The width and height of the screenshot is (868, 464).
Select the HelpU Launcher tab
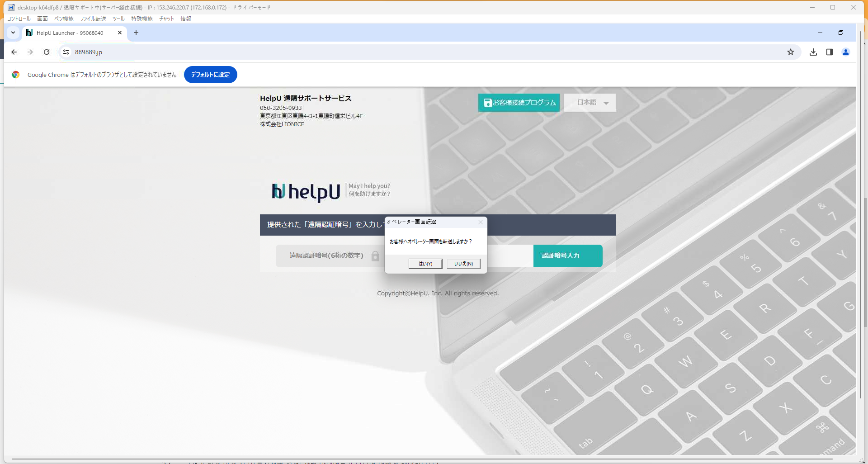point(75,33)
